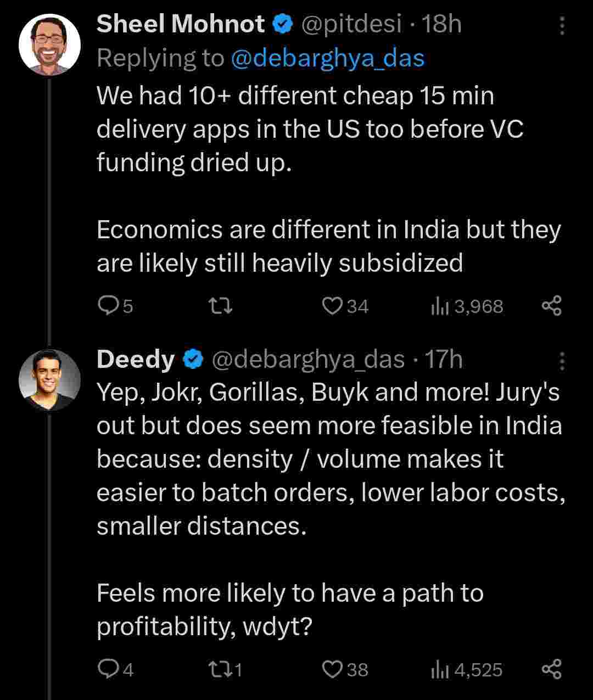
Task: Click the Sheel Mohnot display name
Action: pyautogui.click(x=181, y=25)
